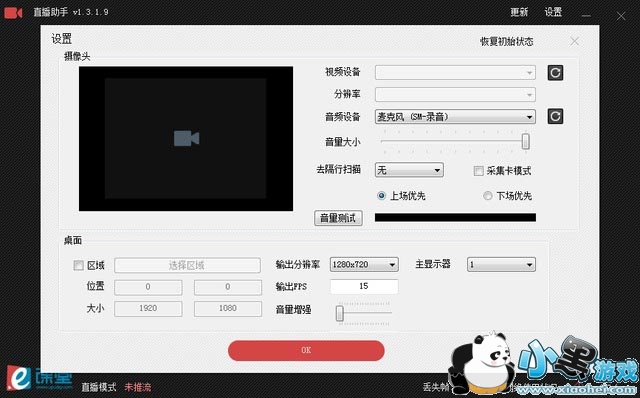Minimize the 直播助手 main window
Image resolution: width=640 pixels, height=398 pixels.
point(587,16)
